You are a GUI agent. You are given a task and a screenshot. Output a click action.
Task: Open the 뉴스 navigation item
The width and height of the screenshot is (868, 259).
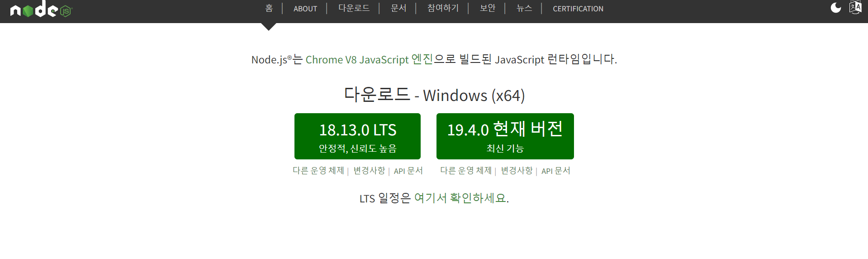pyautogui.click(x=524, y=8)
